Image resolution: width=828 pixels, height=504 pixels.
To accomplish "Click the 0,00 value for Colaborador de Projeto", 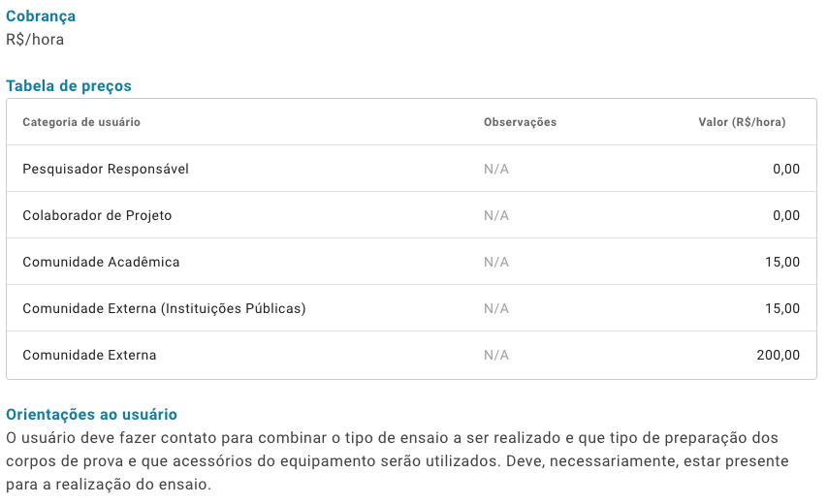I will click(x=786, y=215).
